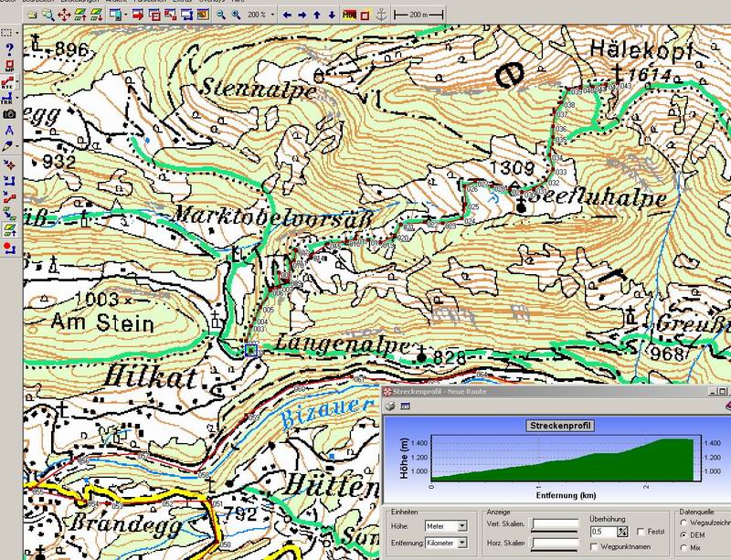The height and width of the screenshot is (560, 731).
Task: Select the WP waypoint tool
Action: click(9, 66)
